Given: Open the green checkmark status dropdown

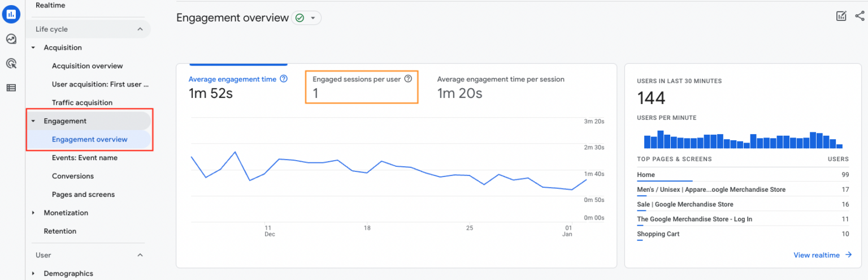Looking at the screenshot, I should (x=306, y=18).
